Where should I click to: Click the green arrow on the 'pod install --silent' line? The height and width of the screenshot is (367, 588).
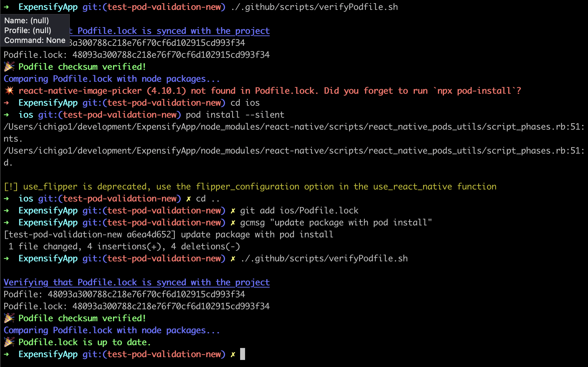point(6,115)
